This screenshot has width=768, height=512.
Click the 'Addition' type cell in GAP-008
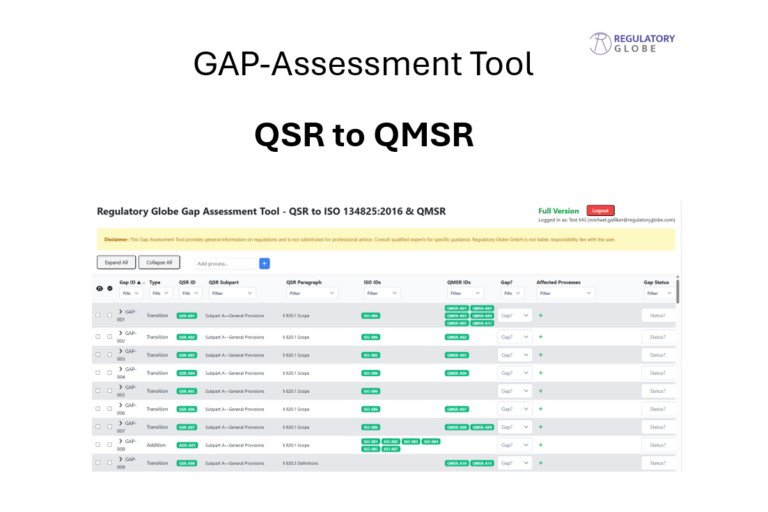coord(156,445)
